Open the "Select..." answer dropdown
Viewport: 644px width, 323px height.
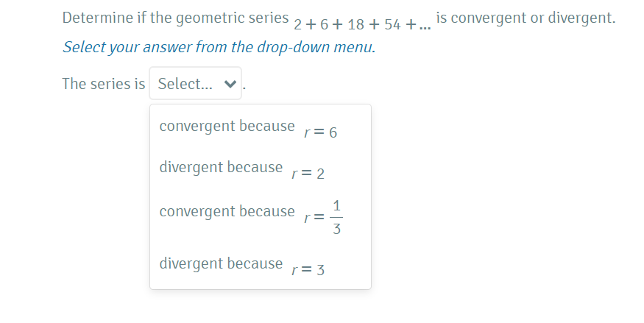[195, 84]
